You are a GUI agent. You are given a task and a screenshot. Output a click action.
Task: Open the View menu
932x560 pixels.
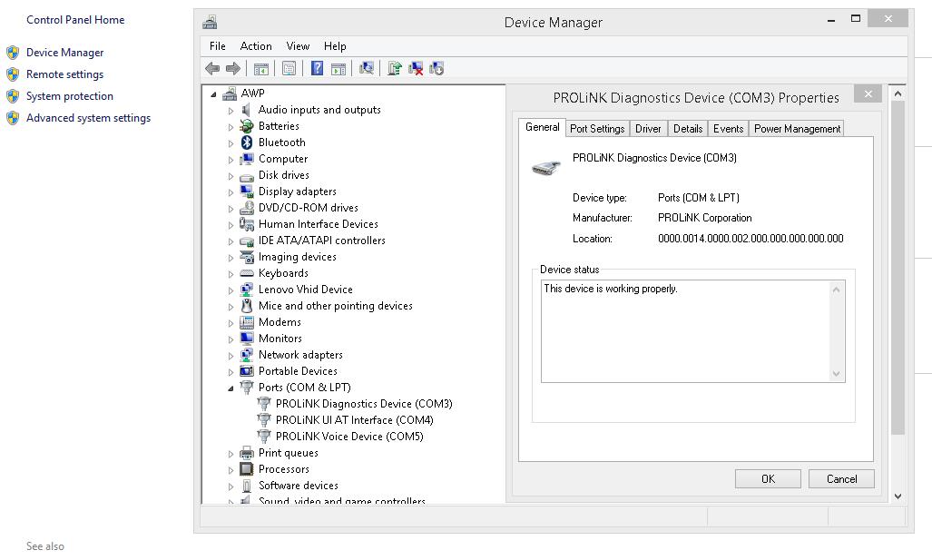click(298, 45)
